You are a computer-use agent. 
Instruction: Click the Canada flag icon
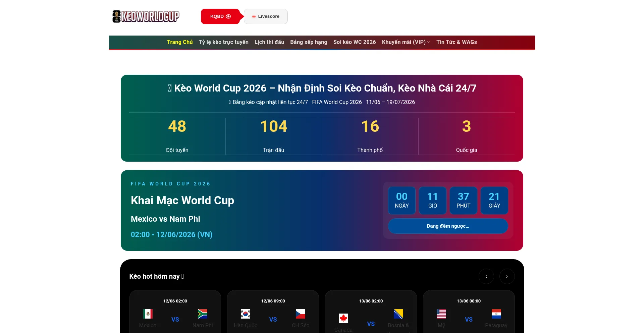tap(343, 318)
